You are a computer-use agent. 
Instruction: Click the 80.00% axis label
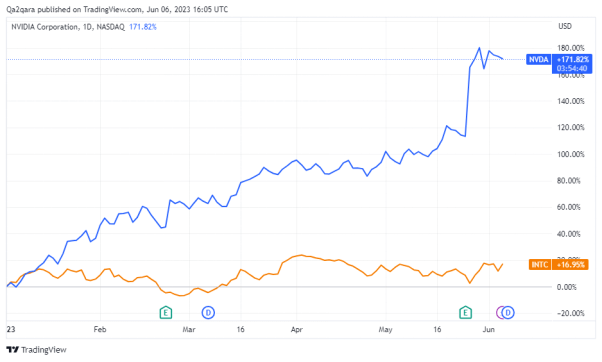(569, 180)
